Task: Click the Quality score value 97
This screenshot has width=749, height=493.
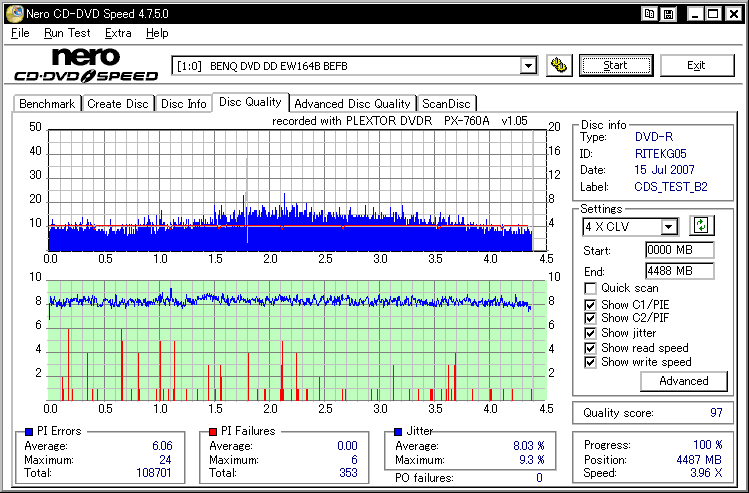Action: coord(716,413)
